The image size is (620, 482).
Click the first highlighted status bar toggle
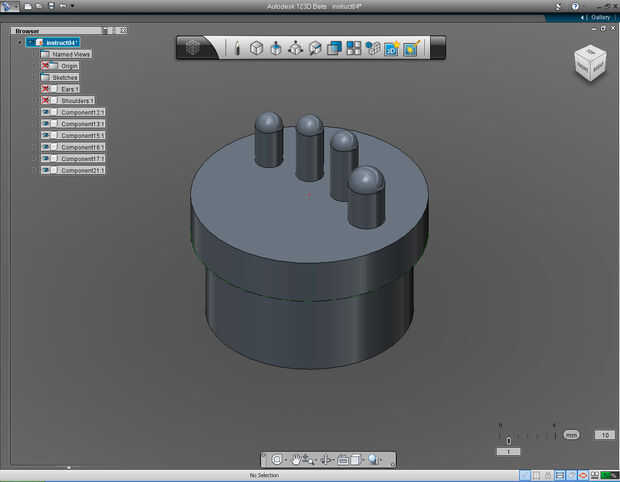524,475
